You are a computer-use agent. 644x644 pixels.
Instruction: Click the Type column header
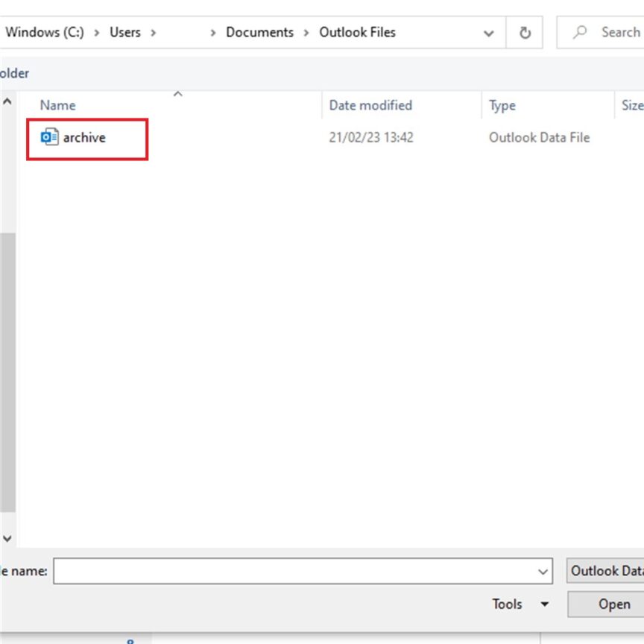(x=502, y=105)
